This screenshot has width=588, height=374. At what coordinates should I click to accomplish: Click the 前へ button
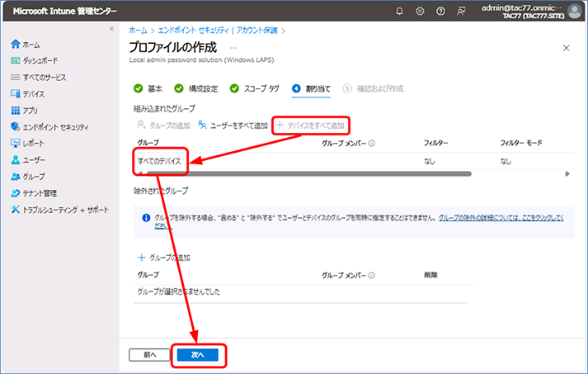coord(149,355)
